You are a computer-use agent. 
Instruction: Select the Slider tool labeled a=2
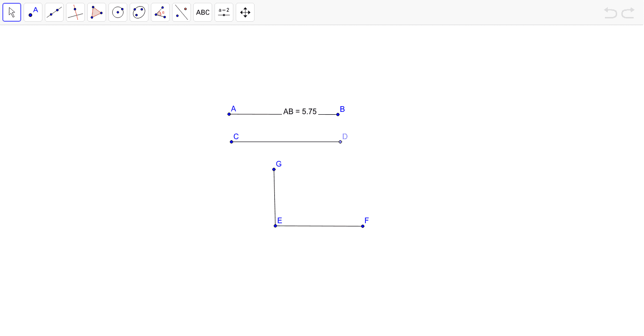224,12
